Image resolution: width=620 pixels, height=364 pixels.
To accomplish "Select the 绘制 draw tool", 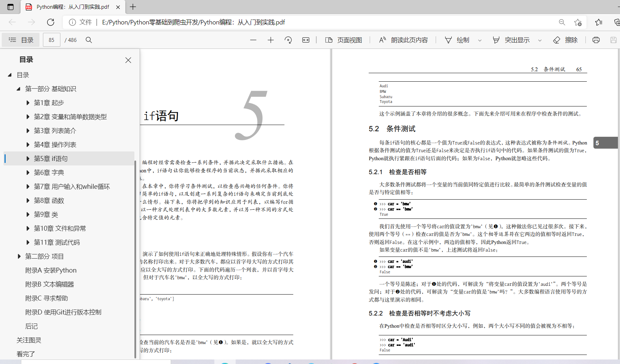I will pos(457,40).
